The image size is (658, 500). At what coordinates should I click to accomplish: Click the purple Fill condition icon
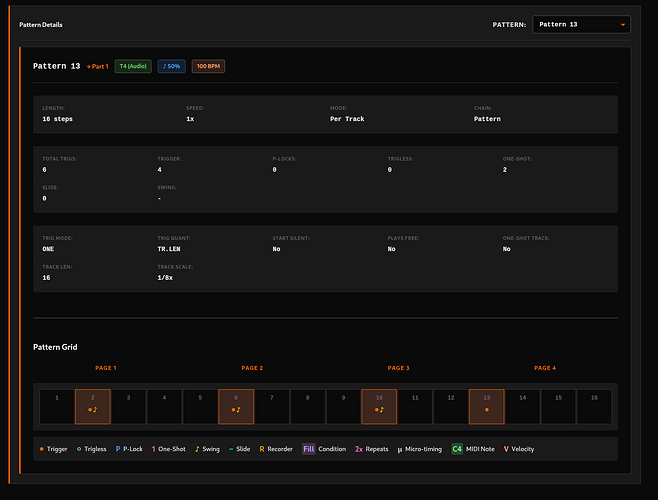[x=308, y=449]
